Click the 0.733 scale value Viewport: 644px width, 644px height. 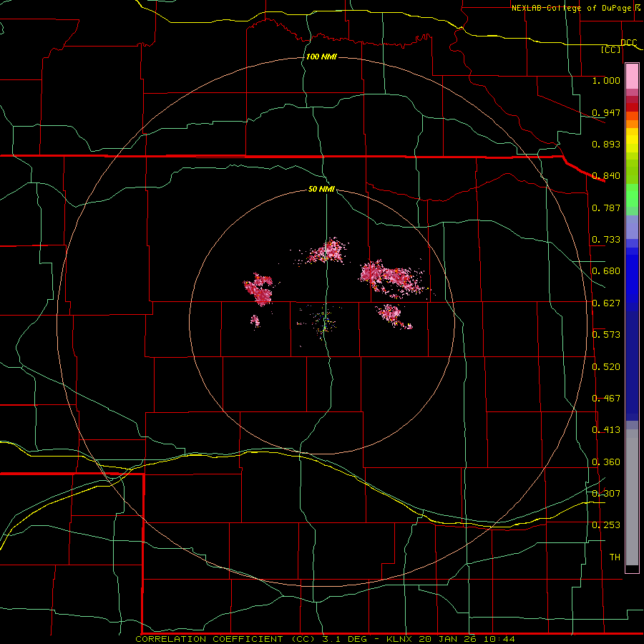point(606,240)
